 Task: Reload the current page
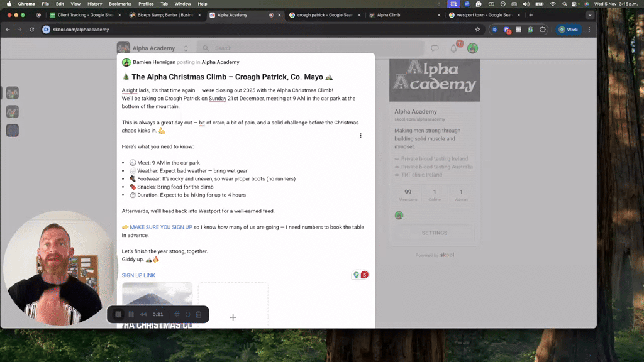(x=31, y=30)
